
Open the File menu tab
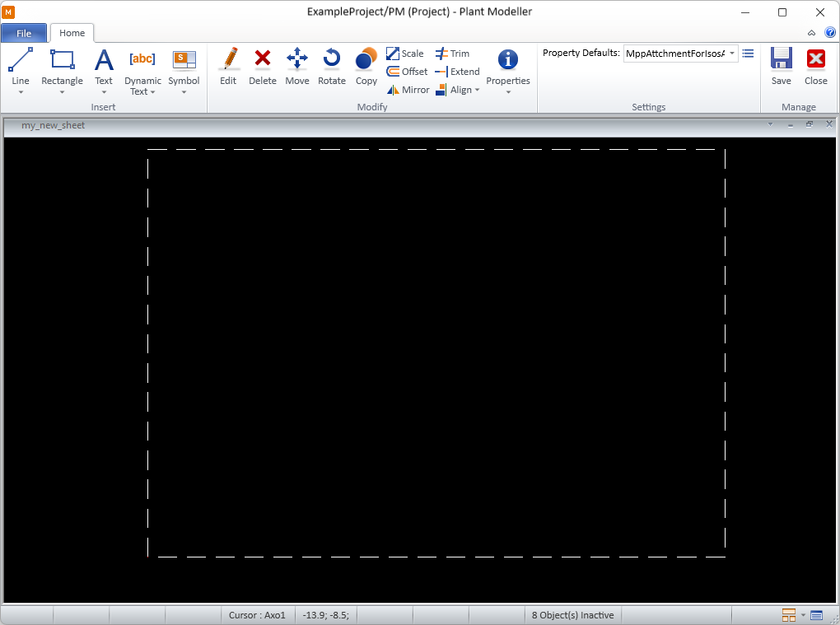pos(24,33)
